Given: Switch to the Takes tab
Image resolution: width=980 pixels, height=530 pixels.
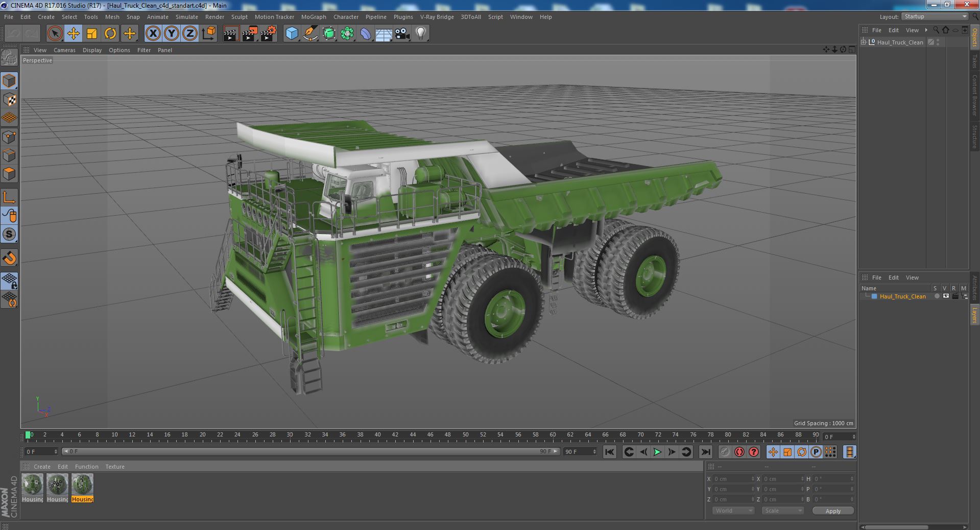Looking at the screenshot, I should (x=974, y=61).
